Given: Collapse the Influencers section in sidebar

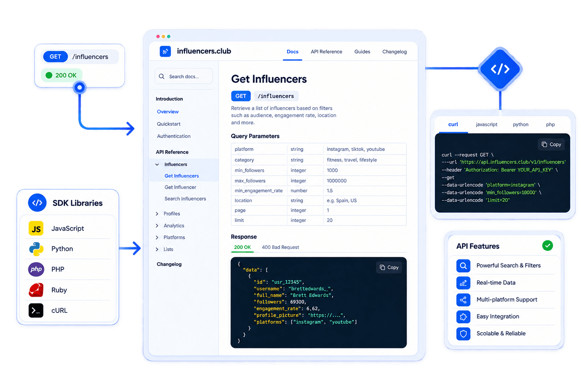Looking at the screenshot, I should pos(157,165).
